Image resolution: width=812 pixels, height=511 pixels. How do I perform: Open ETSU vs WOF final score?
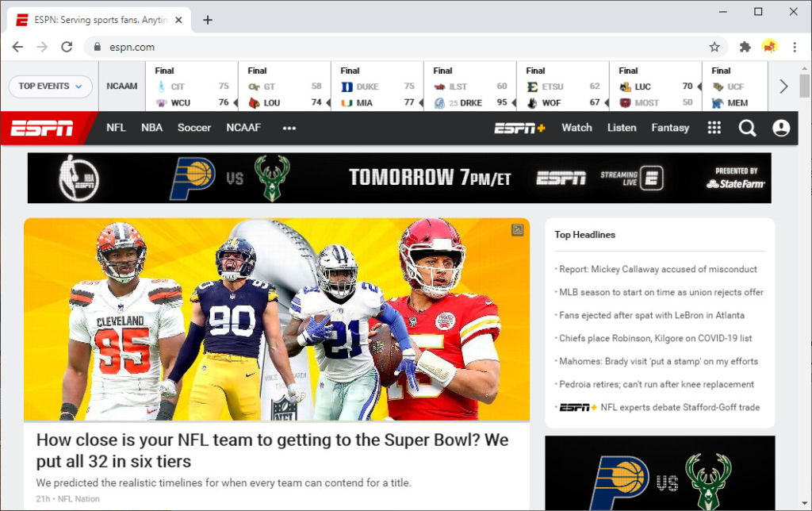point(563,86)
